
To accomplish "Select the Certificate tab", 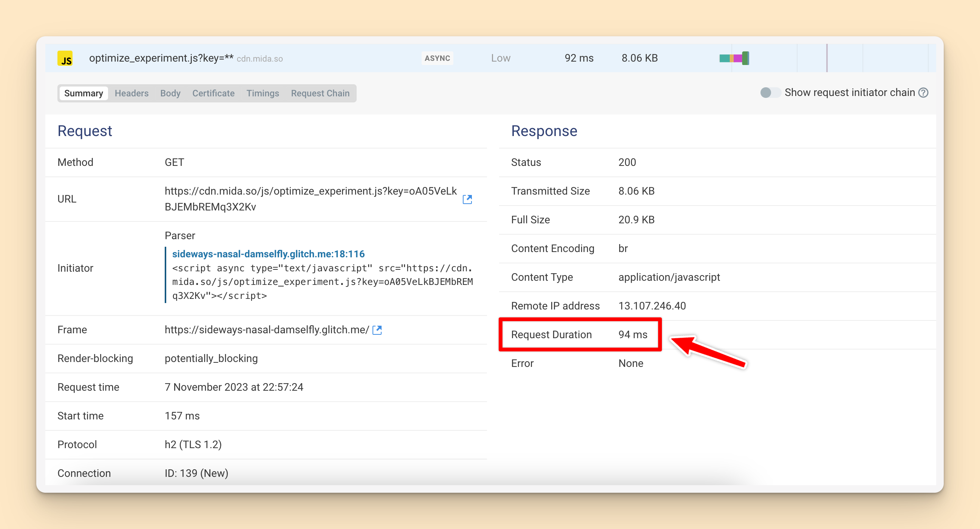I will [213, 93].
